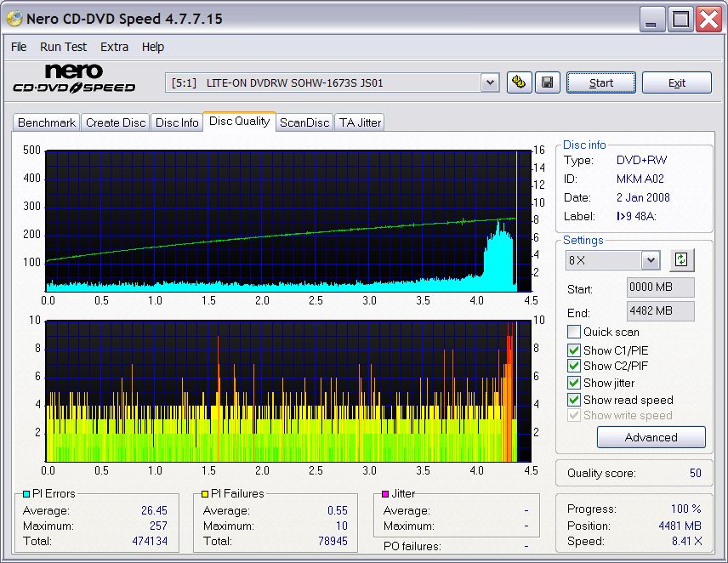Click the End position field 4482 MB

point(660,311)
